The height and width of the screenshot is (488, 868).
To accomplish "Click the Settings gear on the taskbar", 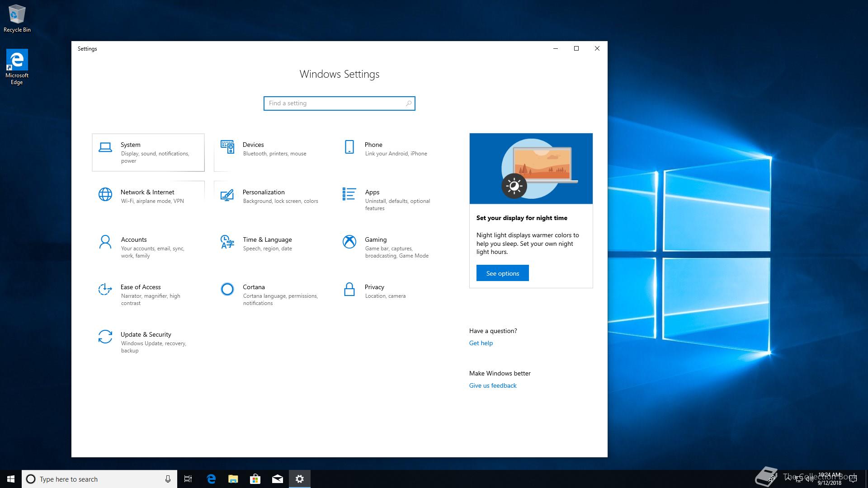I will [x=300, y=479].
